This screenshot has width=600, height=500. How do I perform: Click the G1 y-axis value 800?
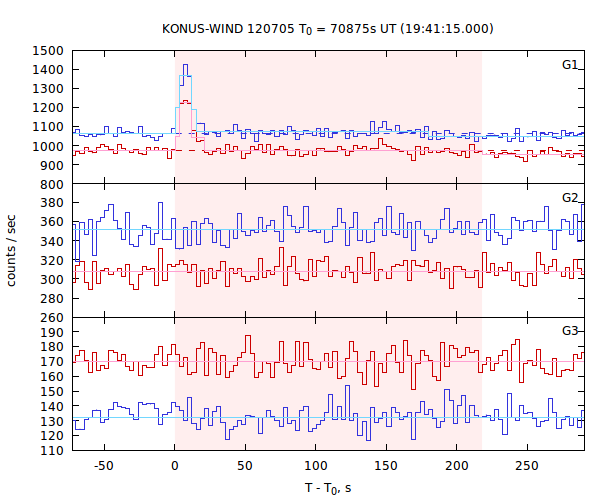(x=52, y=184)
